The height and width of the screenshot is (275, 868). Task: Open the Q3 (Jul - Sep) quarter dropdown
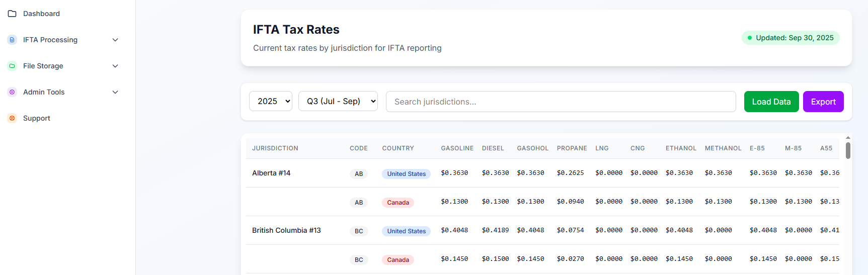[x=338, y=101]
